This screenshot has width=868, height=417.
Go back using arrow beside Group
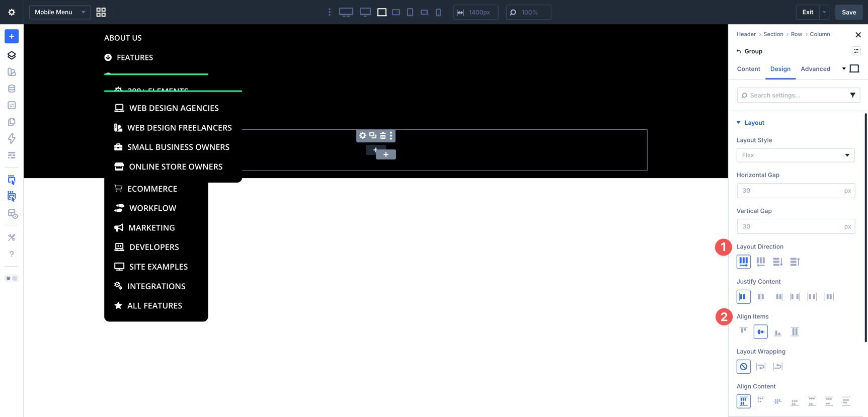739,51
